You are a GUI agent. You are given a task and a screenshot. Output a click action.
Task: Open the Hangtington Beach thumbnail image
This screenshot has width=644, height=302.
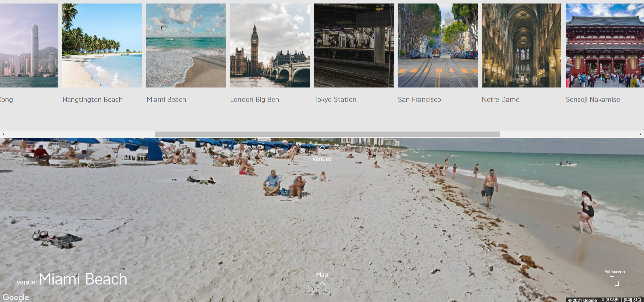point(102,46)
